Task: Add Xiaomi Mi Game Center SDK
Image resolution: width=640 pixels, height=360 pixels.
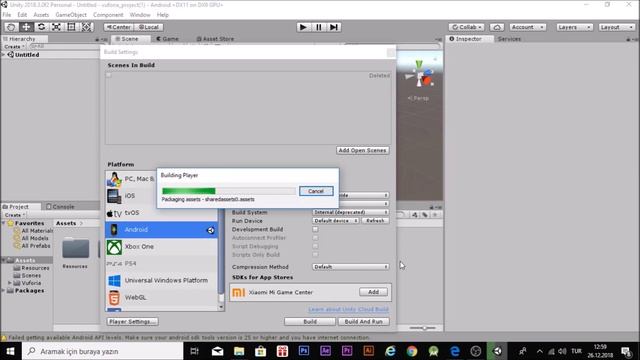Action: 373,292
